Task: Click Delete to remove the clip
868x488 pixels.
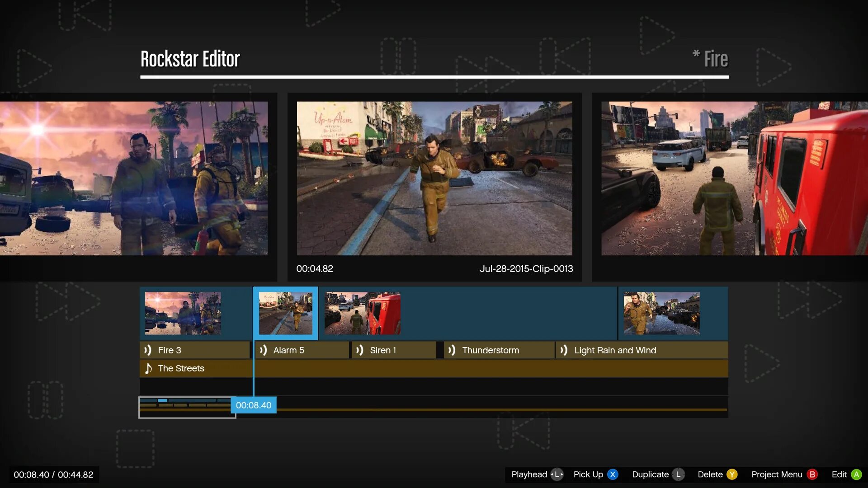Action: [711, 474]
